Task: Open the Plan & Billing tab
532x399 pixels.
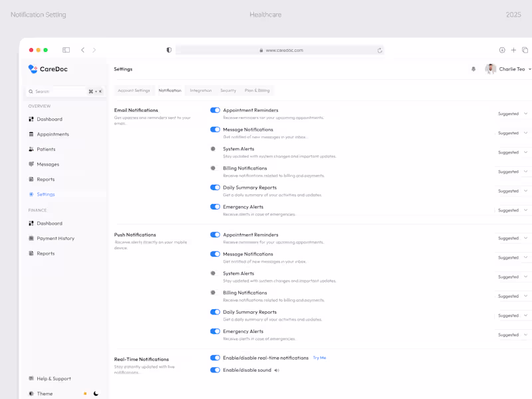Action: pos(256,90)
